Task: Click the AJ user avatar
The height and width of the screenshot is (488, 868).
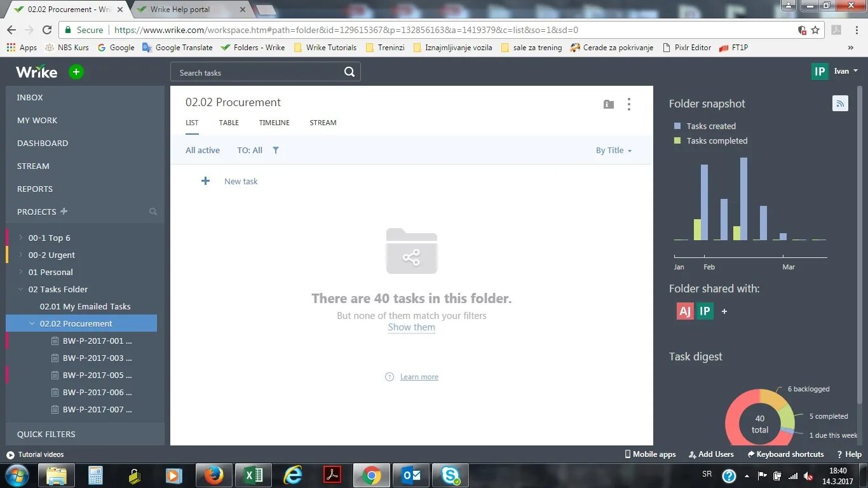Action: click(685, 311)
